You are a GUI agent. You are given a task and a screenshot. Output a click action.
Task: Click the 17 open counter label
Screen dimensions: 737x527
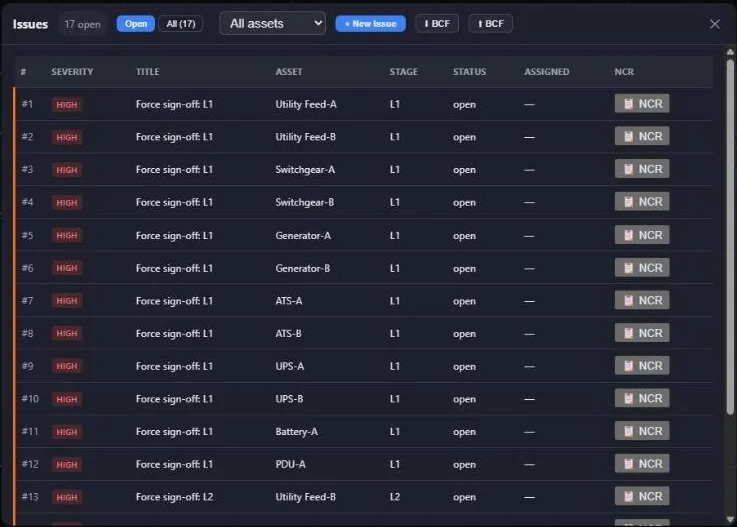(82, 24)
